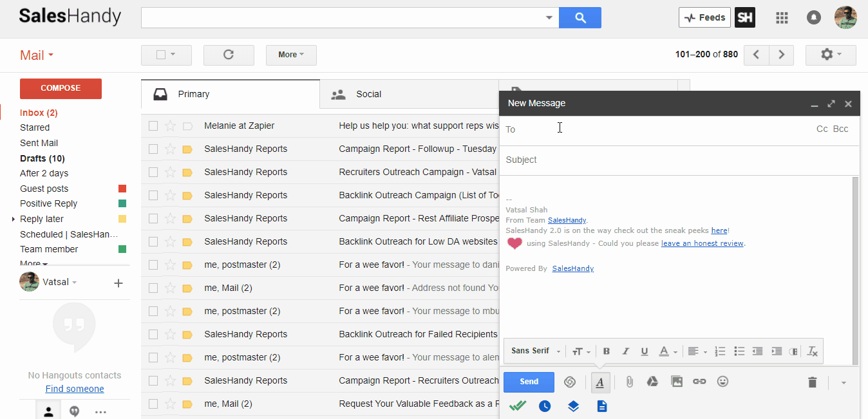Expand the Reply later label
This screenshot has width=868, height=419.
(14, 219)
